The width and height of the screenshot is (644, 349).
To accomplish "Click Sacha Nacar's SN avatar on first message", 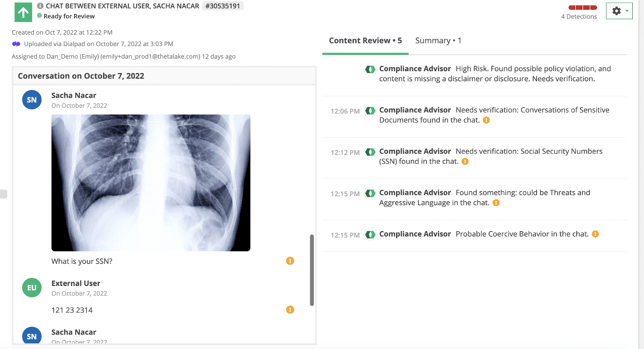I will click(32, 100).
